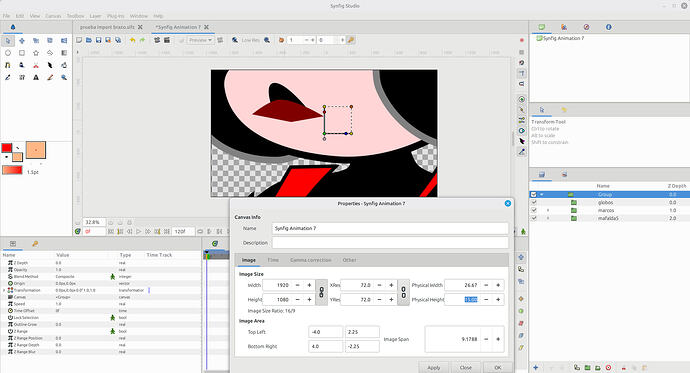This screenshot has height=373, width=690.
Task: Click the canvas Name input field
Action: coord(390,228)
